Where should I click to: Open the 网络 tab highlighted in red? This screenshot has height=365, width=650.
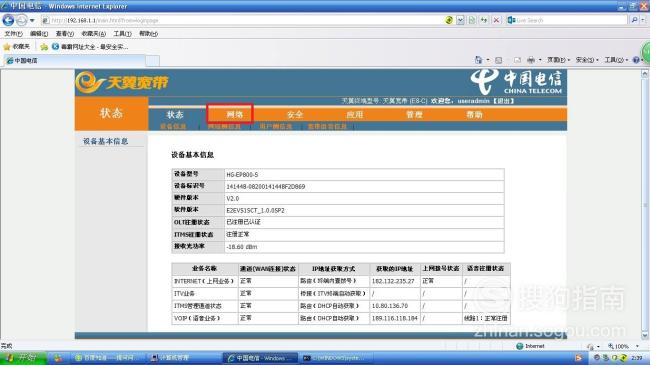pos(234,114)
